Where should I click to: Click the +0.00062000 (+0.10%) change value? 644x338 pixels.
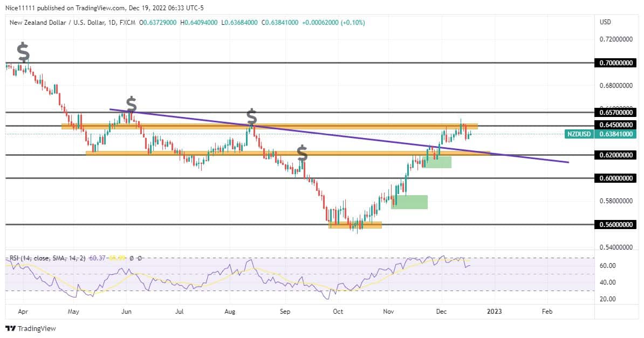coord(333,23)
